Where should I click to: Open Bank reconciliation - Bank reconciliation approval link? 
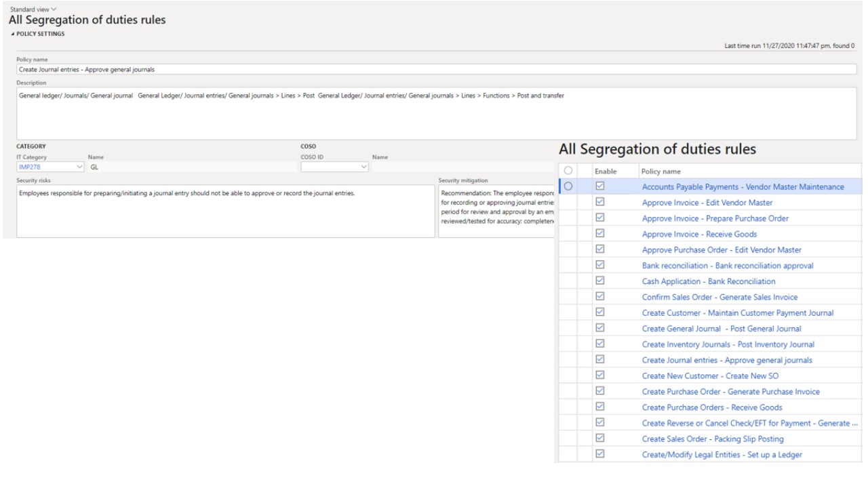728,265
